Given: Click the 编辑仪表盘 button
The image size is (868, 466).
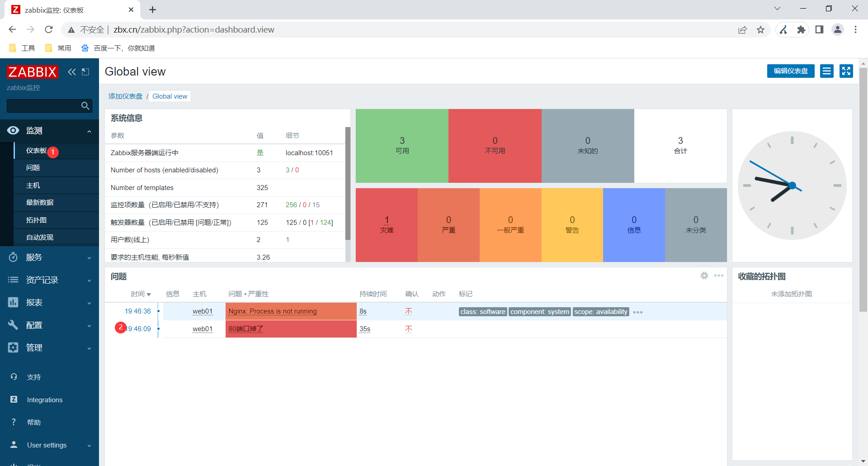Looking at the screenshot, I should click(x=791, y=71).
